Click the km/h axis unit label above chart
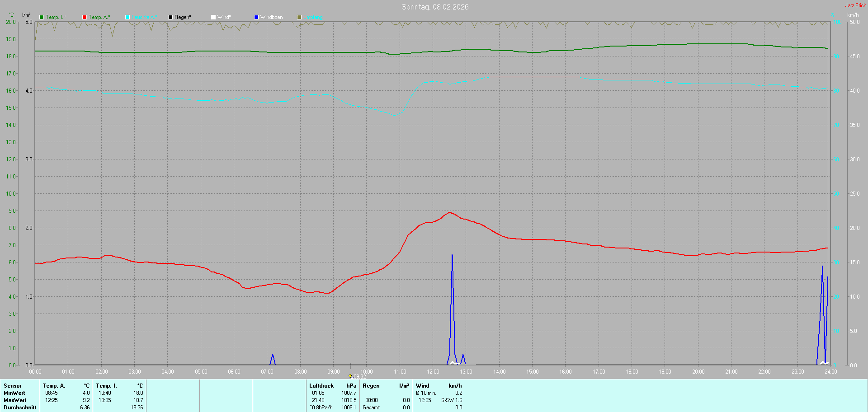The image size is (868, 412). point(853,15)
